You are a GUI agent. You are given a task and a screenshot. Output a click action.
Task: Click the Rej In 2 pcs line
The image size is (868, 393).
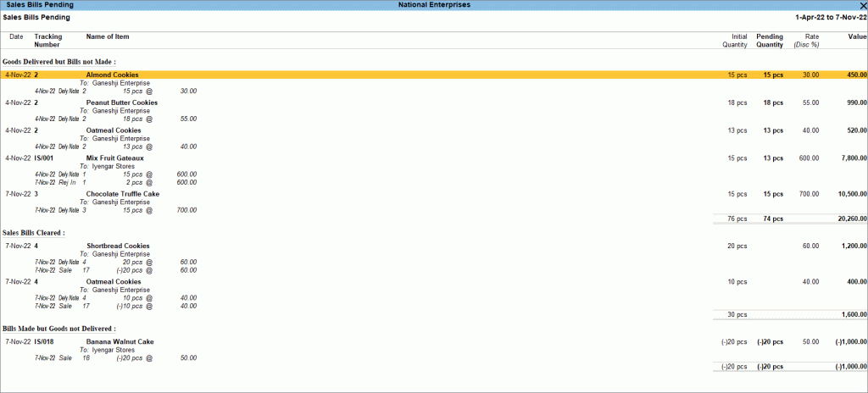[115, 182]
